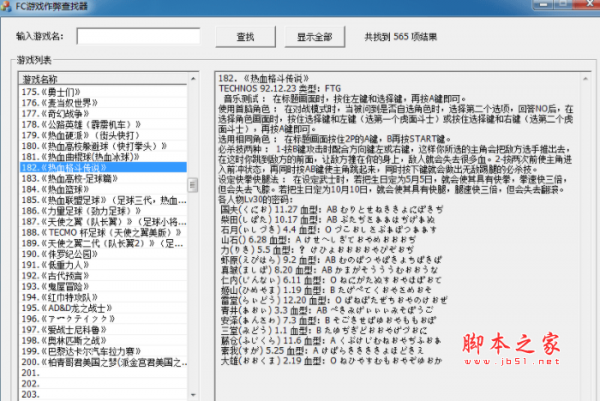The height and width of the screenshot is (401, 600).
Task: Select list row 196.《アークテイック》
Action: (103, 319)
